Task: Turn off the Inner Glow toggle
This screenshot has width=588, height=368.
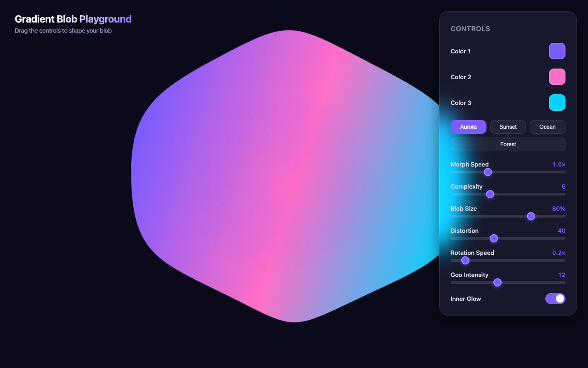Action: coord(555,299)
